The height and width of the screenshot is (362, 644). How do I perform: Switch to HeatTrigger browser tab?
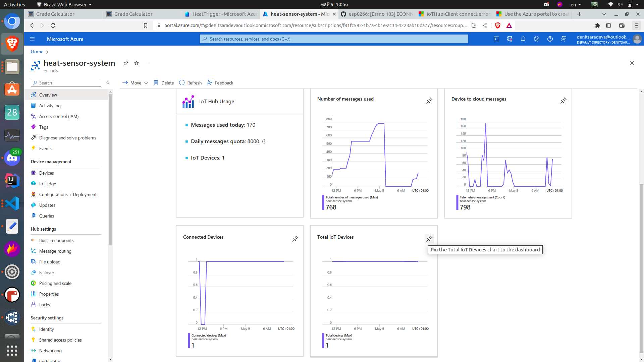tap(221, 14)
